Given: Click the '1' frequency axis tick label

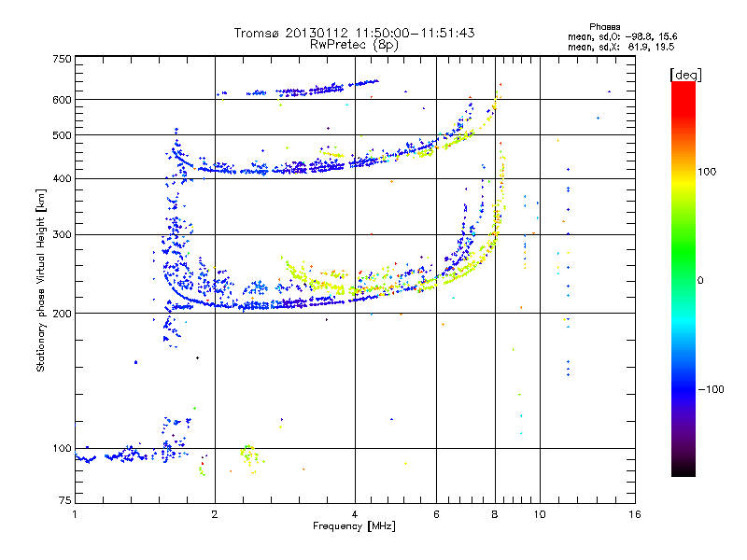Looking at the screenshot, I should pos(75,514).
